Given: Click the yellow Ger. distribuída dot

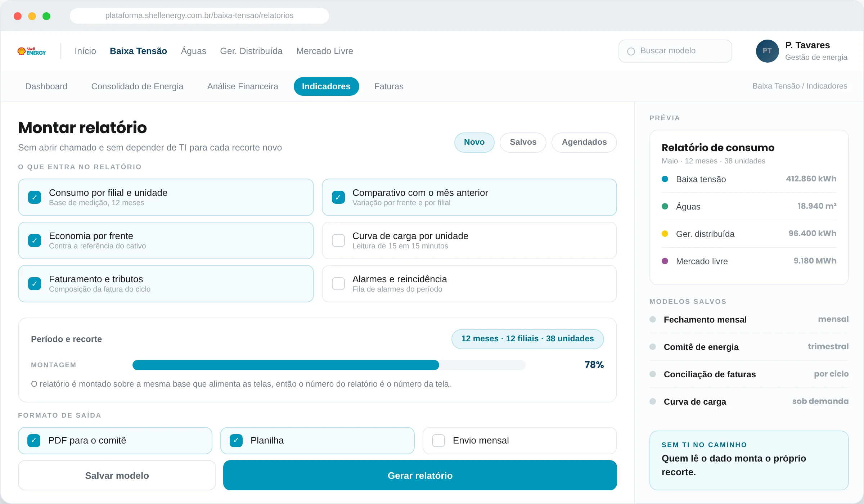Looking at the screenshot, I should [665, 234].
